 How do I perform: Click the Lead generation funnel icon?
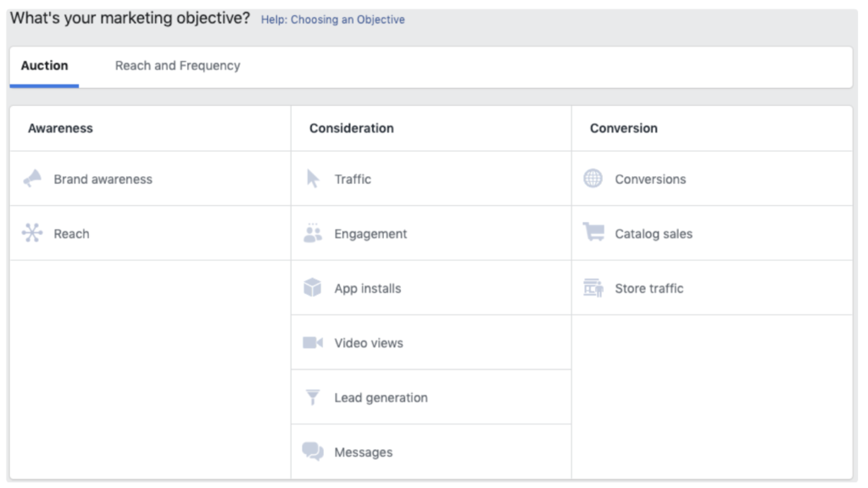(313, 397)
